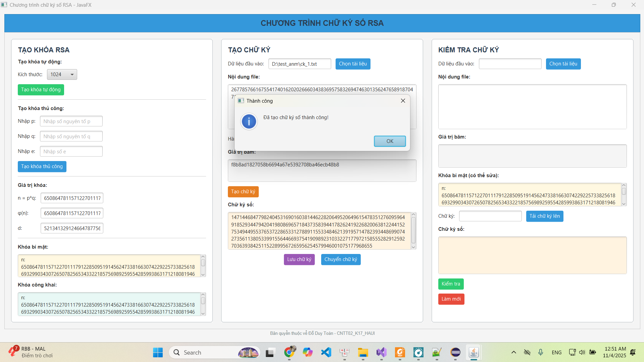Click the microphone icon in system tray
Viewport: 644px width, 362px height.
540,352
